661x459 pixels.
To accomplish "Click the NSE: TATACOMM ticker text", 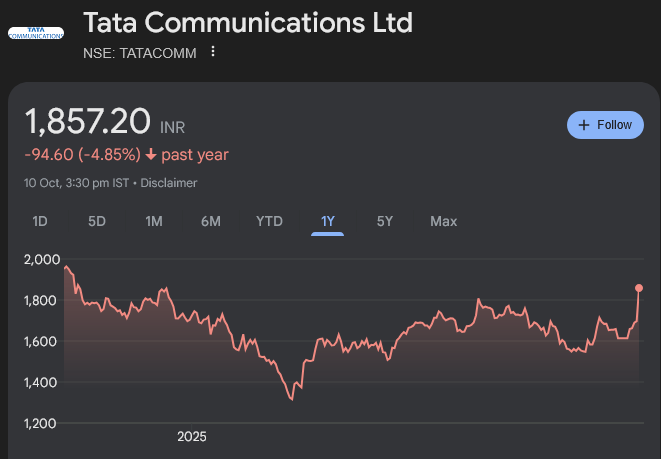I will pos(140,52).
